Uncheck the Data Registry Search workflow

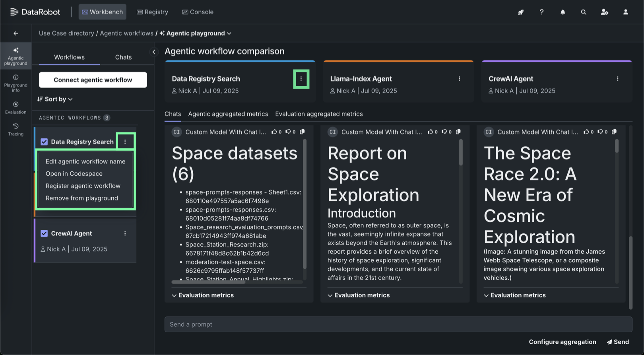pos(44,142)
